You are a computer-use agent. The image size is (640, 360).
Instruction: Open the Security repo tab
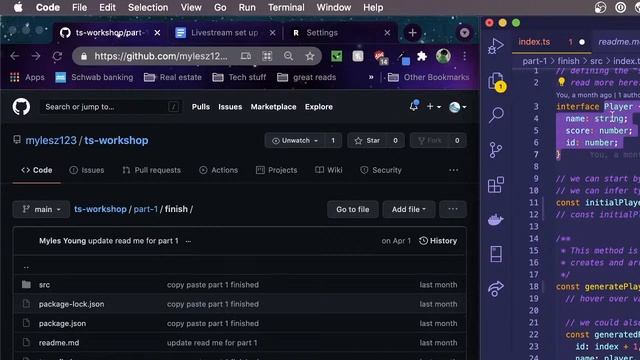pos(381,170)
